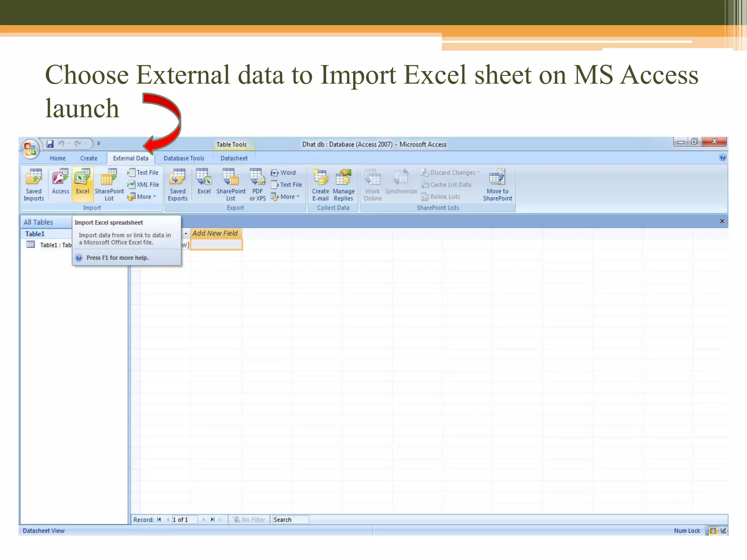The width and height of the screenshot is (747, 560).
Task: Expand the Export More dropdown
Action: click(x=287, y=197)
